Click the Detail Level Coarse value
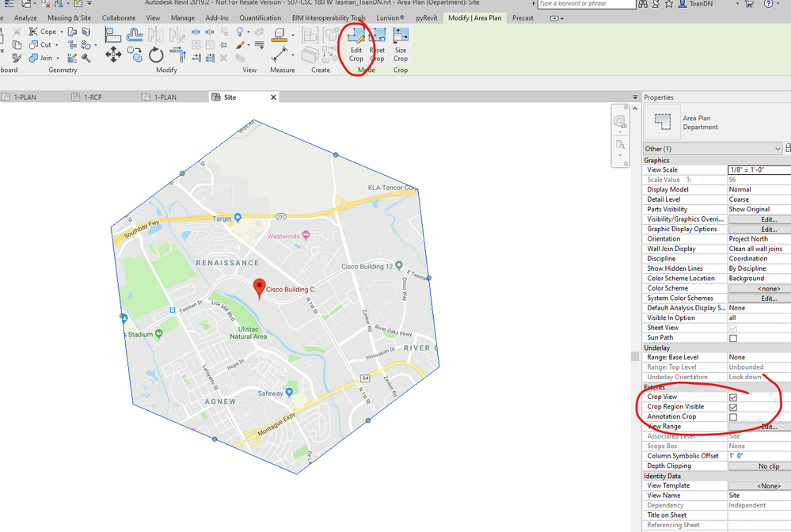This screenshot has height=532, width=791. click(759, 199)
